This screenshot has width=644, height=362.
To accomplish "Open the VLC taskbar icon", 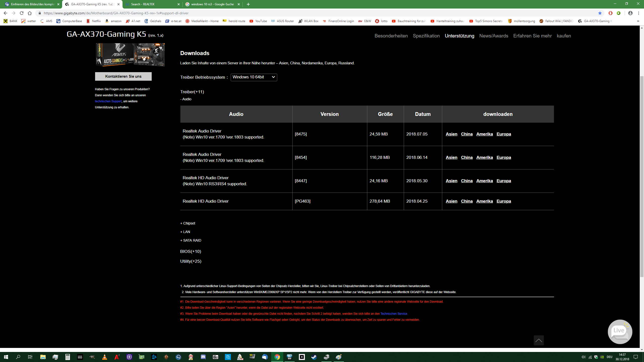I will [x=104, y=357].
